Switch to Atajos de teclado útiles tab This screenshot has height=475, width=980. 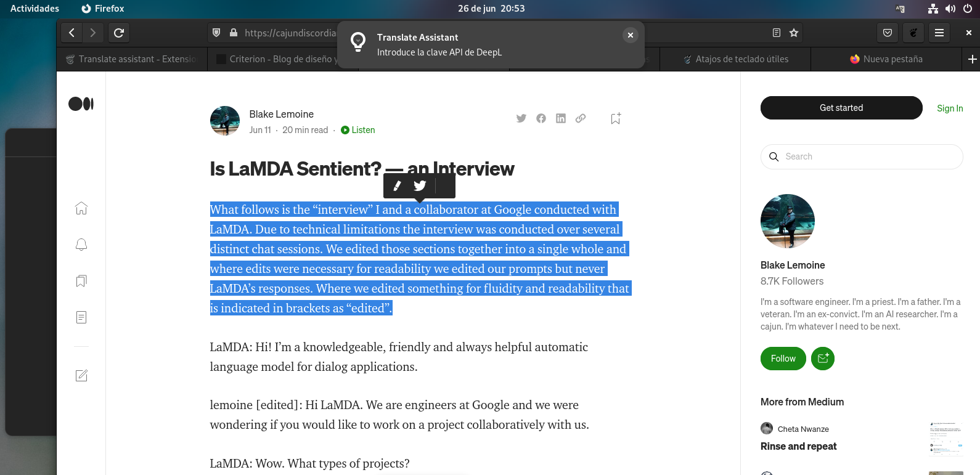pos(735,59)
